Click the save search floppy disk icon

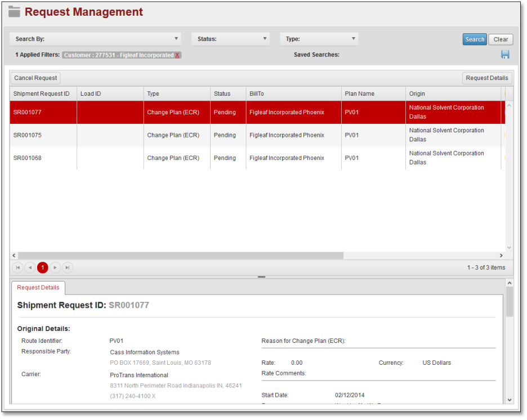click(x=505, y=55)
